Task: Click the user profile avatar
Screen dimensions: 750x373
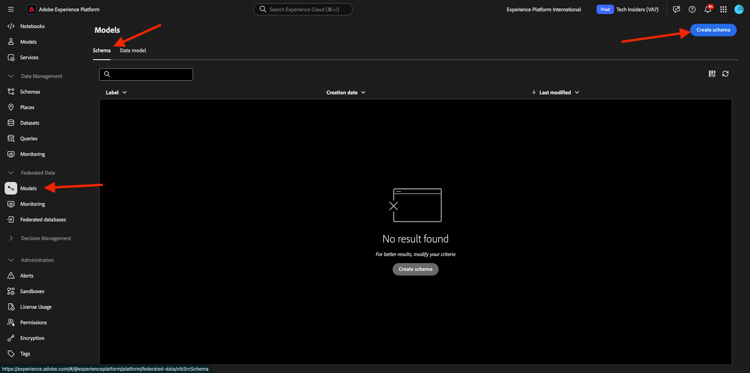Action: click(x=739, y=10)
